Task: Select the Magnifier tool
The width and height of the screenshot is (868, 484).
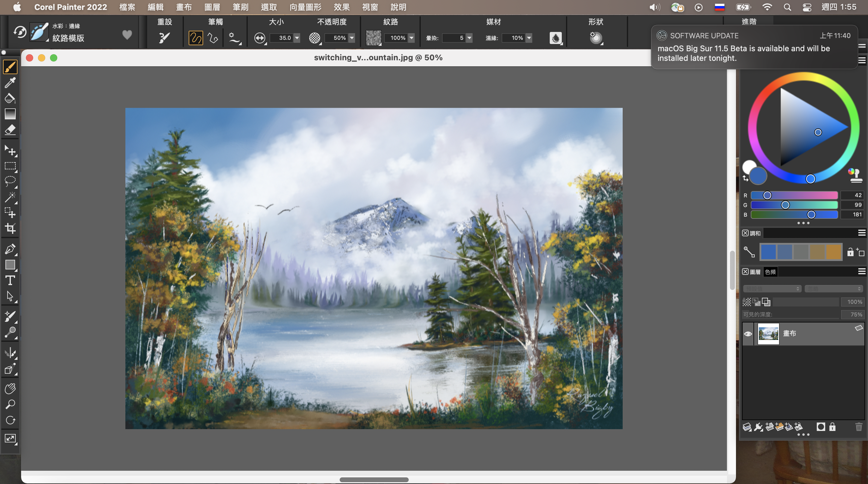Action: (10, 404)
